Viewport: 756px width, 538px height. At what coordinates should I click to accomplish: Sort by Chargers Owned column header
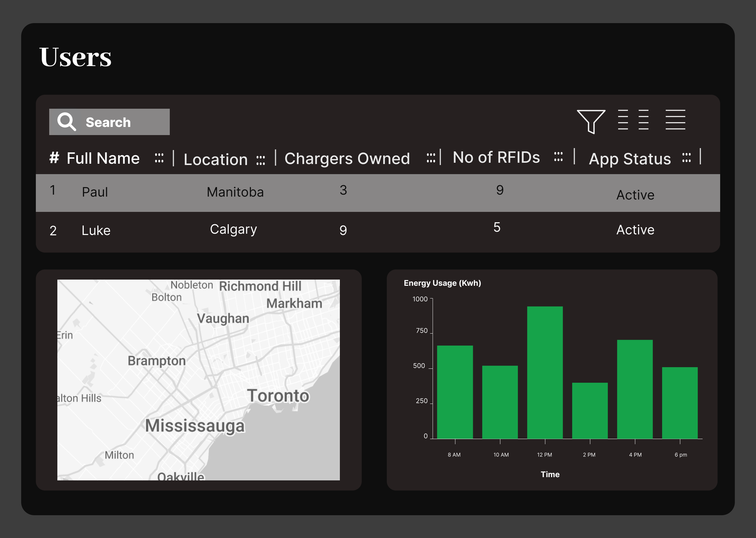point(347,159)
